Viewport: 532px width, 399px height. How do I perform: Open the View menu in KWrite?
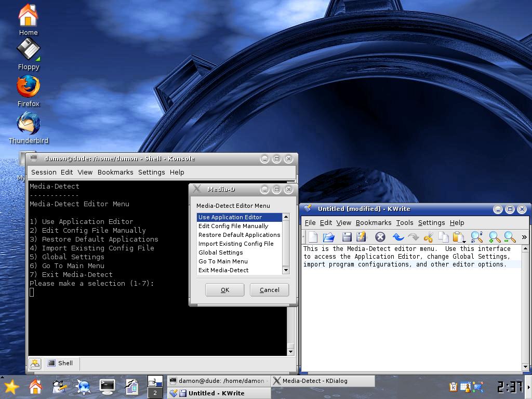click(x=344, y=222)
